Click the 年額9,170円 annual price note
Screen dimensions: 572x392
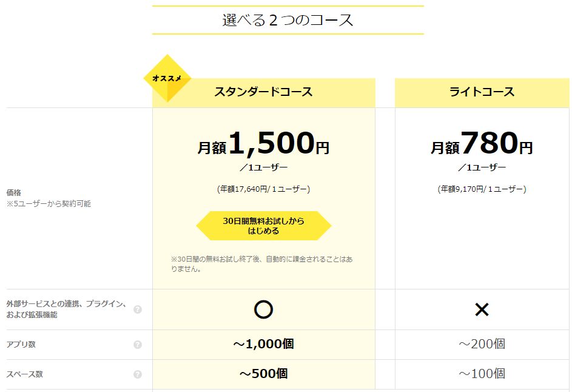point(482,189)
